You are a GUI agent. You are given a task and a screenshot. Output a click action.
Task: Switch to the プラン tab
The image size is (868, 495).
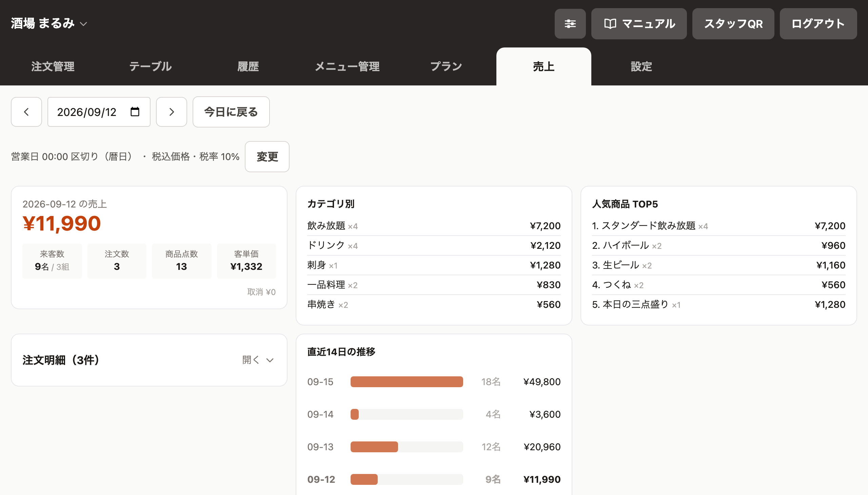(x=446, y=66)
